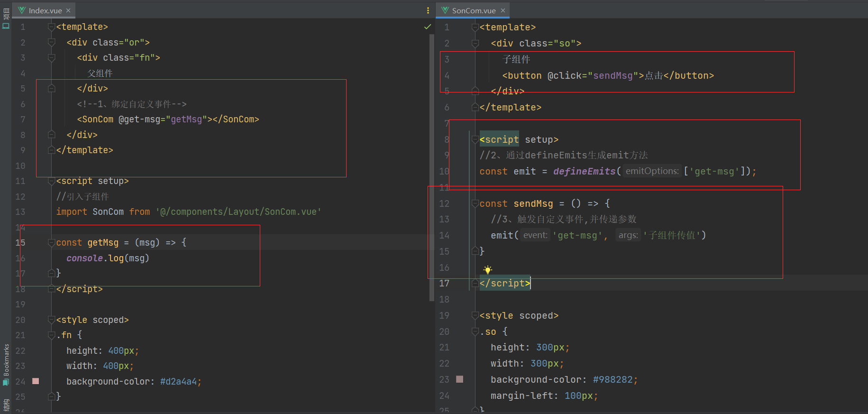868x414 pixels.
Task: Click the 父组件 text in Index.vue
Action: (100, 73)
